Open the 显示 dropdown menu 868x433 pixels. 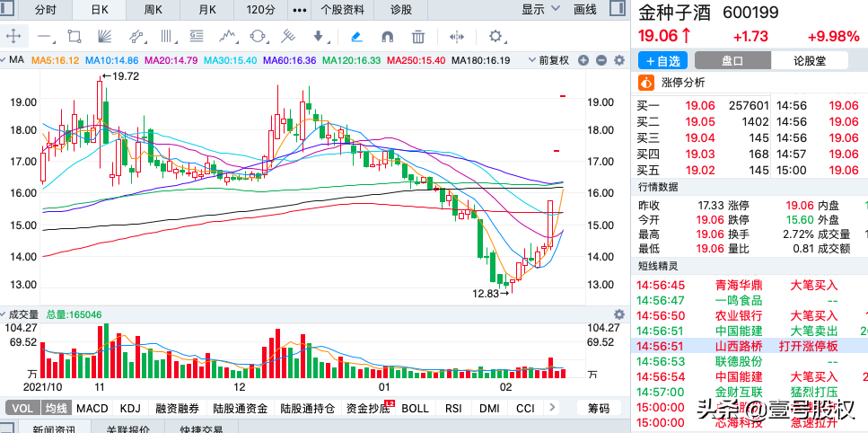pos(541,9)
